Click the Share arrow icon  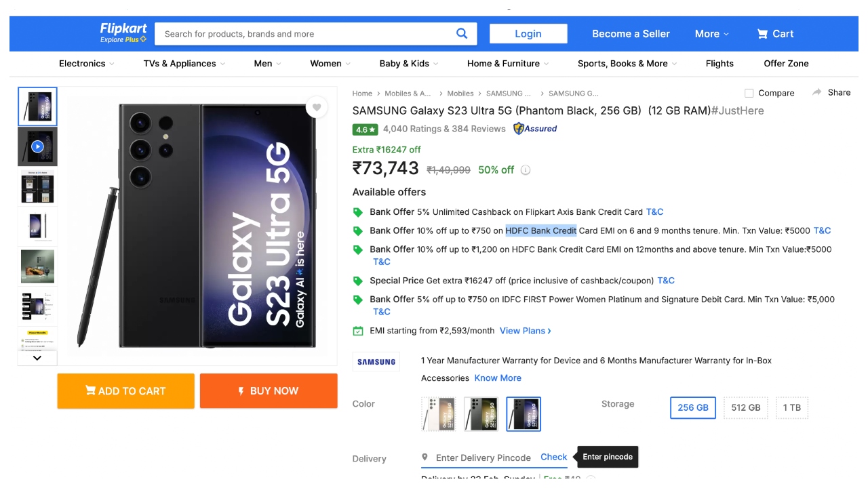pyautogui.click(x=817, y=92)
